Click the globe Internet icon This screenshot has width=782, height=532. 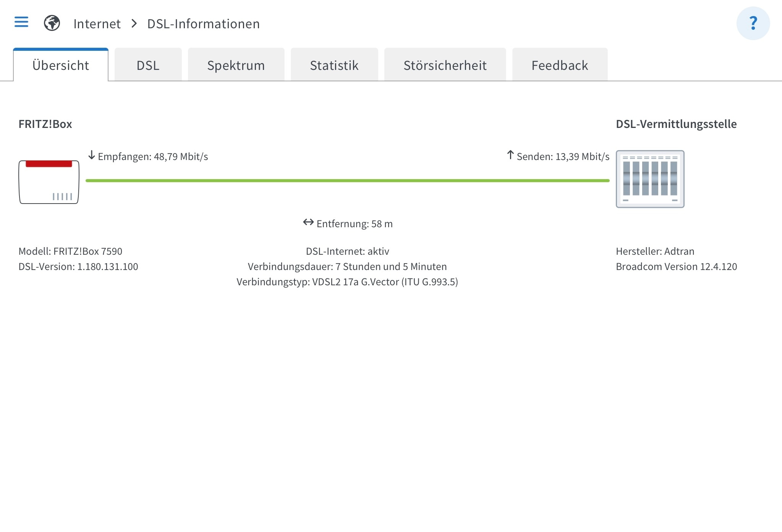52,23
